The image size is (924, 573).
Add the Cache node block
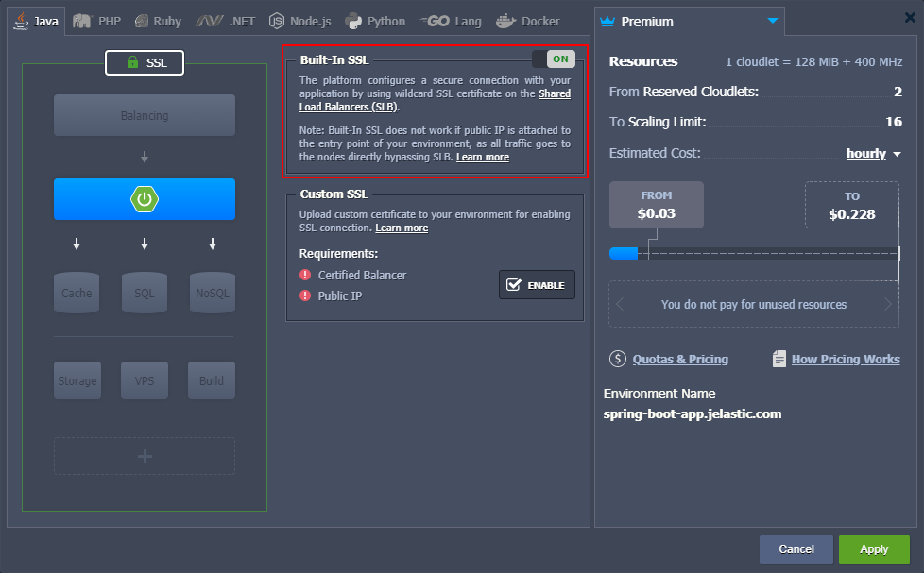(x=77, y=293)
